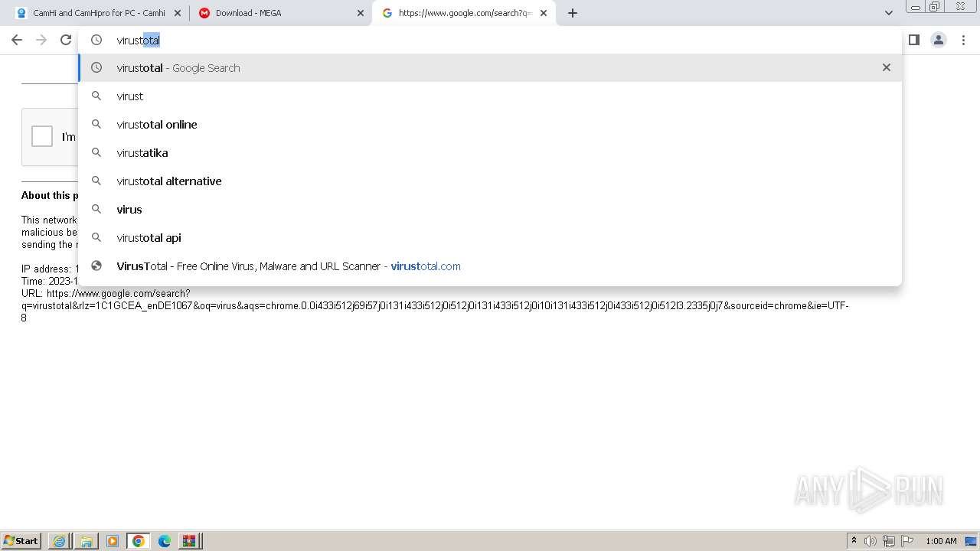Open the media player taskbar icon
This screenshot has width=980, height=551.
tap(112, 541)
